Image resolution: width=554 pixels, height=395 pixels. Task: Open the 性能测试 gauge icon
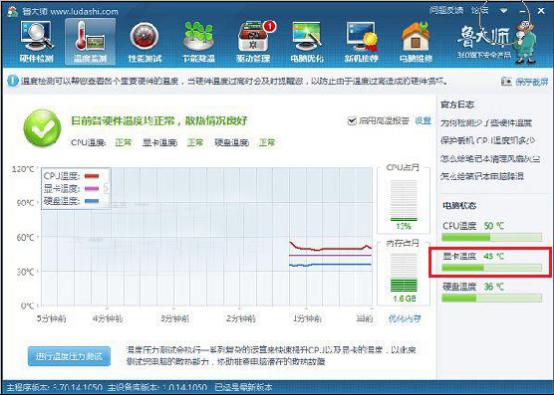click(145, 42)
